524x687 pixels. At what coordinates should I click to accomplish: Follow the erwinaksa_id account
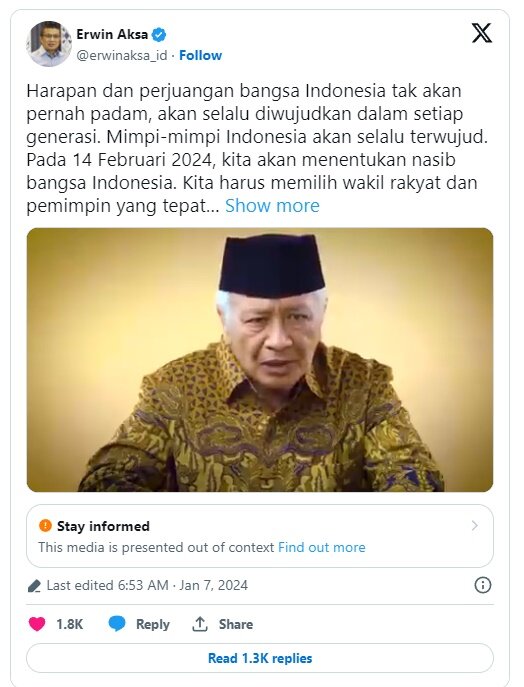coord(201,55)
